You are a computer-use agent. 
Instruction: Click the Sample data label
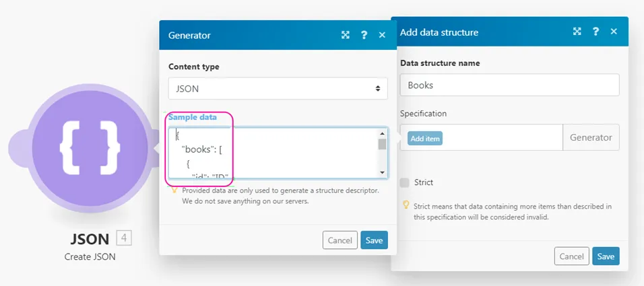click(x=193, y=117)
